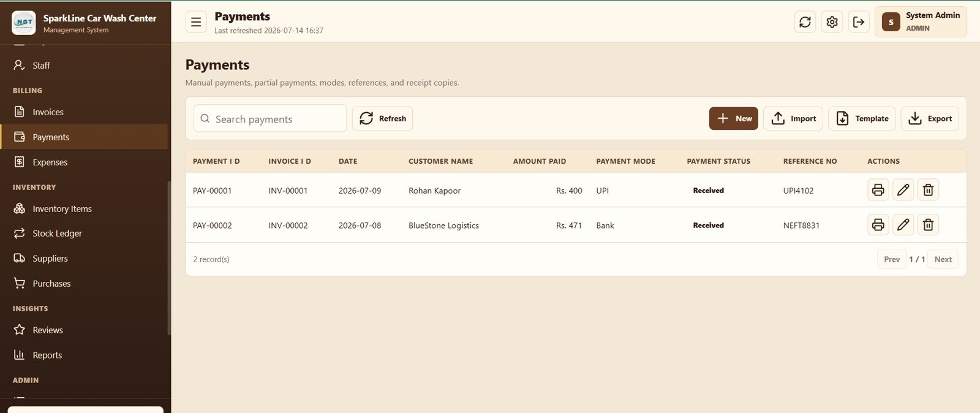Viewport: 980px width, 413px height.
Task: Click the refresh icon in top header
Action: click(805, 22)
